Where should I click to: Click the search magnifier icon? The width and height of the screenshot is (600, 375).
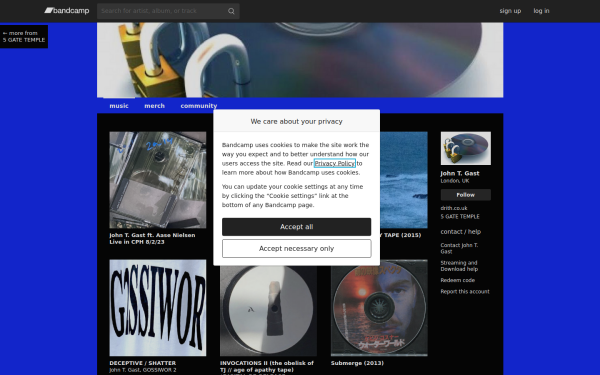pyautogui.click(x=231, y=11)
